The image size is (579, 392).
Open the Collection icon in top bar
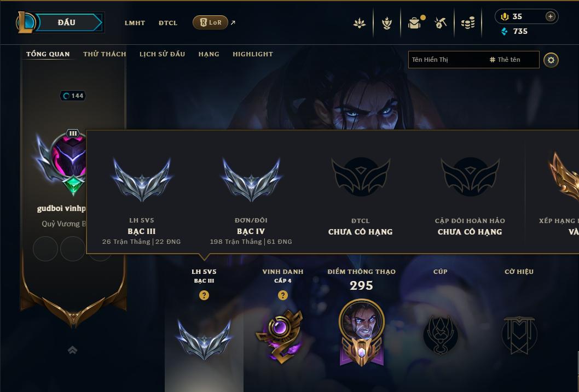coord(360,23)
